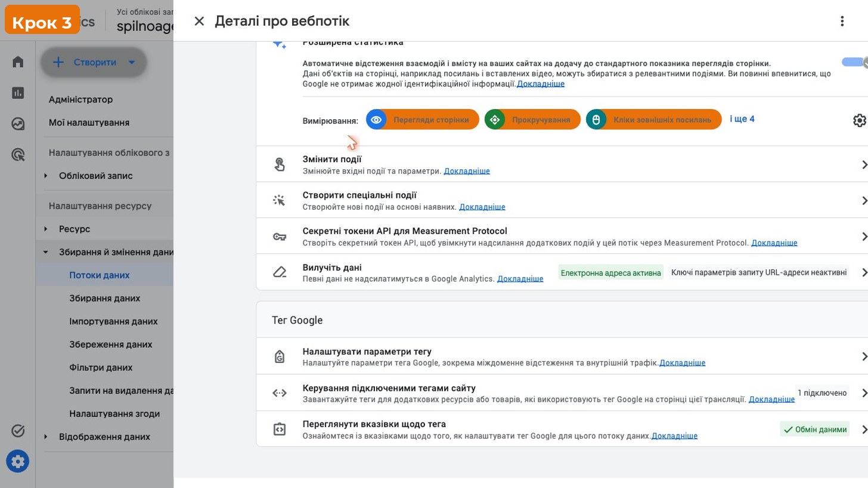Open Докладніше link in Керування підключеними тегами
This screenshot has height=488, width=868.
(x=771, y=399)
